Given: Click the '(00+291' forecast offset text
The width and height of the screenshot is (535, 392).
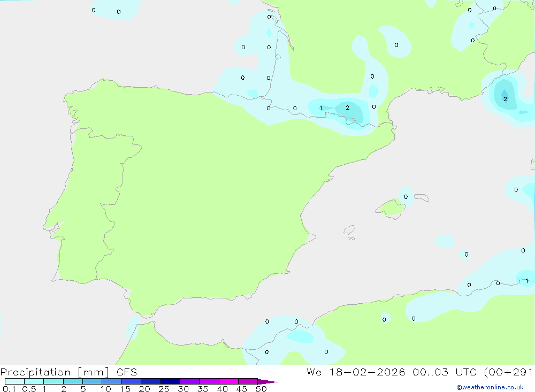Looking at the screenshot, I should [508, 372].
